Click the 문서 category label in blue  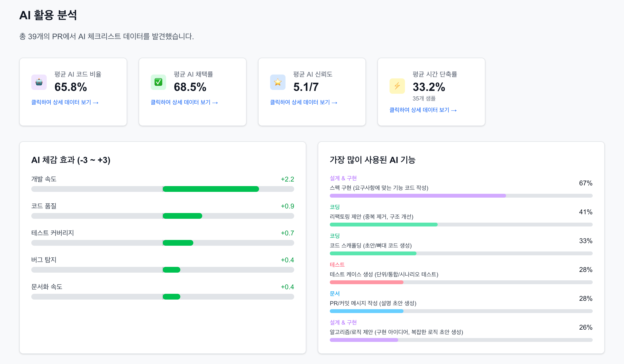coord(334,294)
